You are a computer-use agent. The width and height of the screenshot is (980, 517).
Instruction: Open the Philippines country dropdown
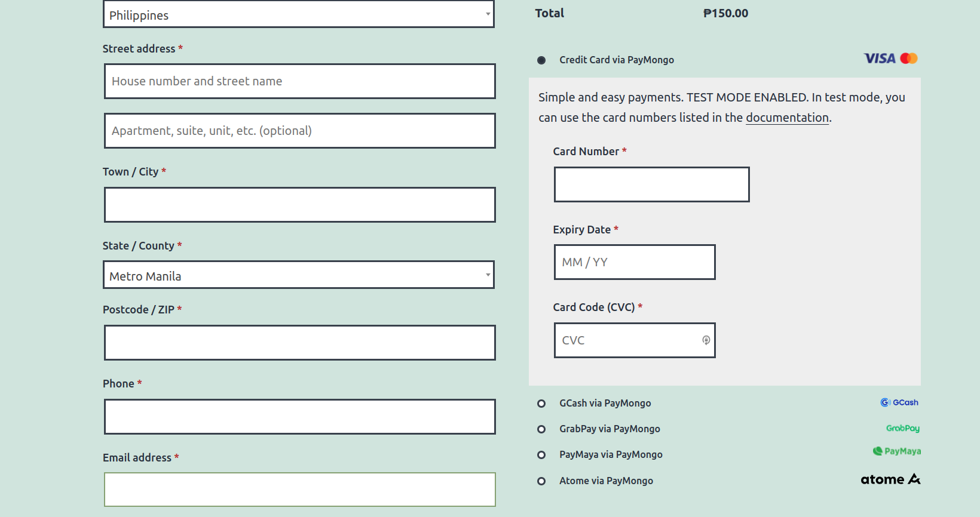pos(299,14)
